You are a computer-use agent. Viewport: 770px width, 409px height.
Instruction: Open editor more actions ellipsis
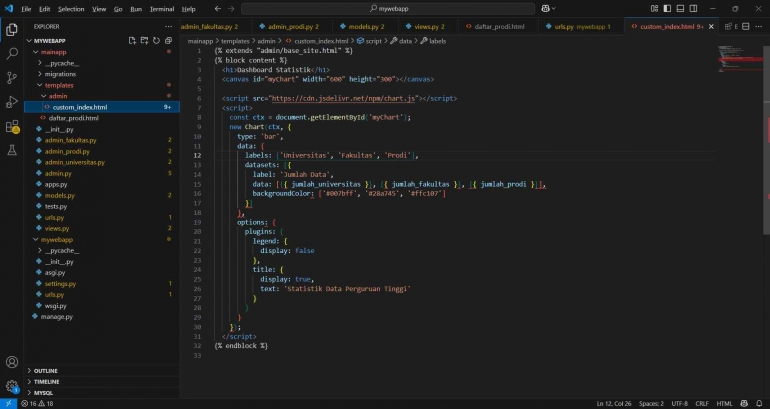click(x=759, y=27)
